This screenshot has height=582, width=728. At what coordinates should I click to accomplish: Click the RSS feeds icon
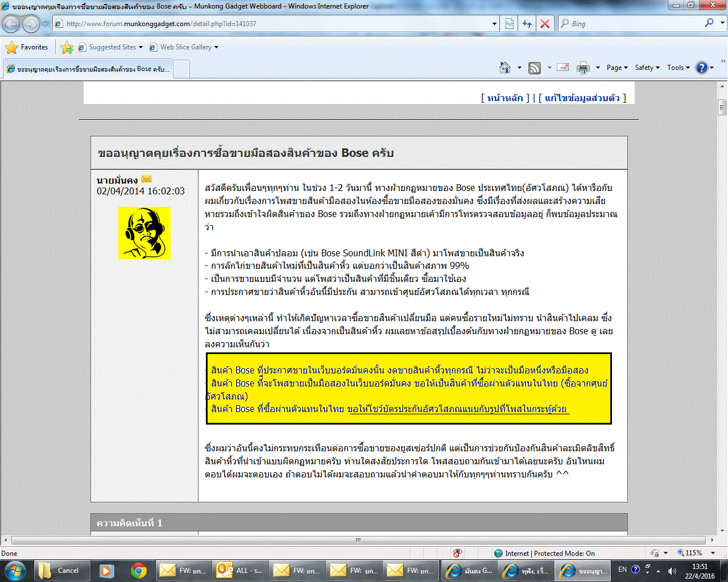coord(535,68)
